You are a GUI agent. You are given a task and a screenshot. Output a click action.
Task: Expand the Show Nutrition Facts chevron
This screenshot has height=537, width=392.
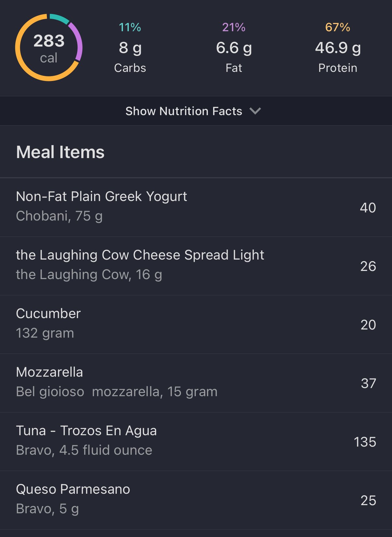pos(255,111)
